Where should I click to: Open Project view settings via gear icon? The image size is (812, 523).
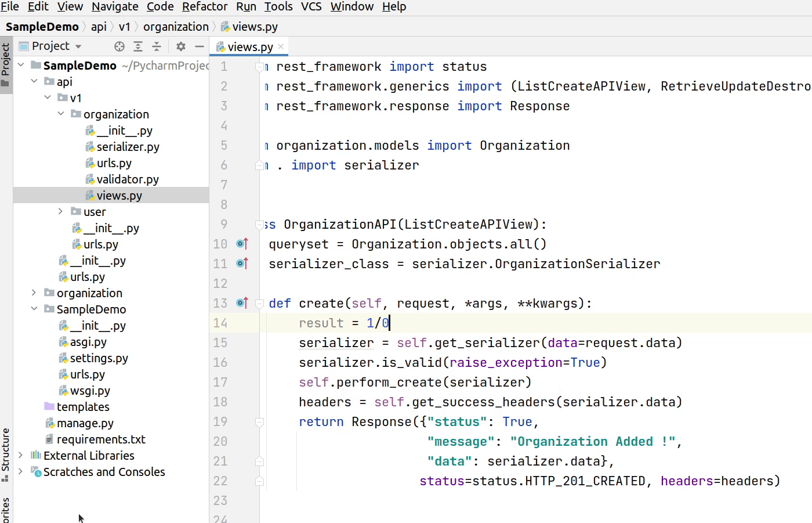point(179,46)
